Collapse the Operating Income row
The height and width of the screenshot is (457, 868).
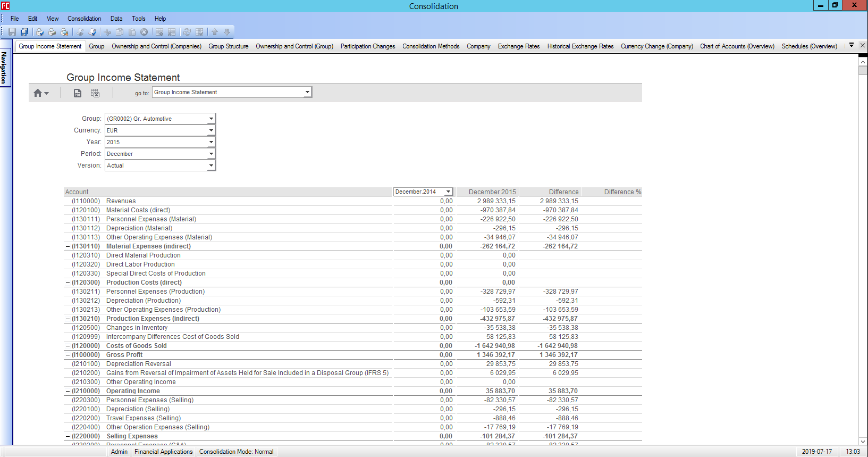click(68, 391)
